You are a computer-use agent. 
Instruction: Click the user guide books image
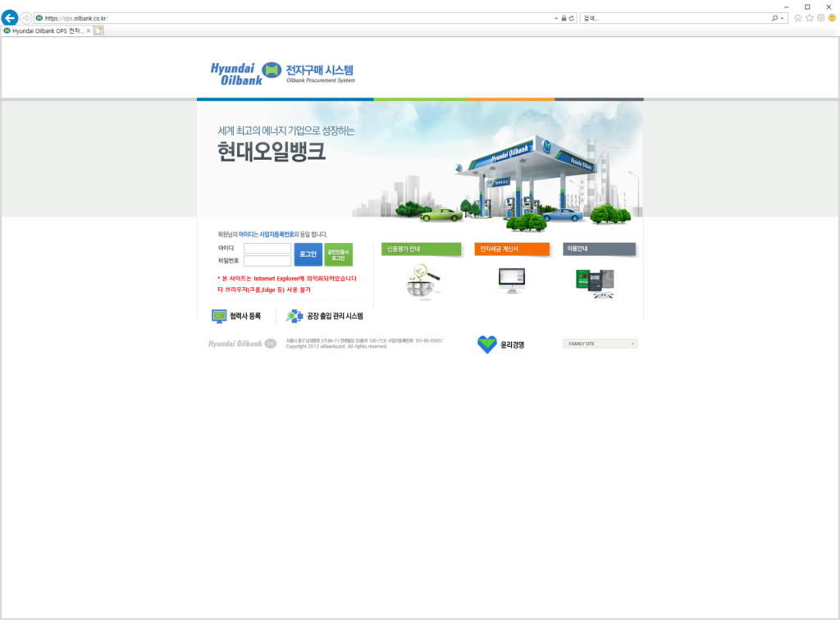coord(596,283)
